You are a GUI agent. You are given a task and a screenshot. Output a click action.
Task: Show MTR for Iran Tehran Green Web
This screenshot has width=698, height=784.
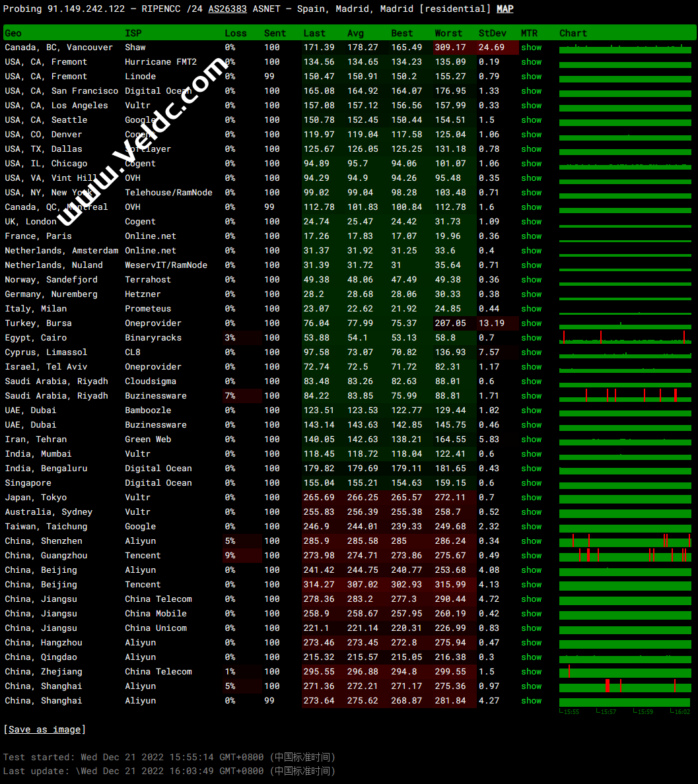[531, 439]
